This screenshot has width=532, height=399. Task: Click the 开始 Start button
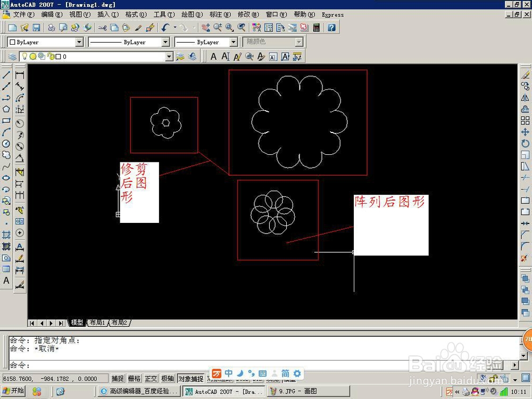[x=14, y=391]
